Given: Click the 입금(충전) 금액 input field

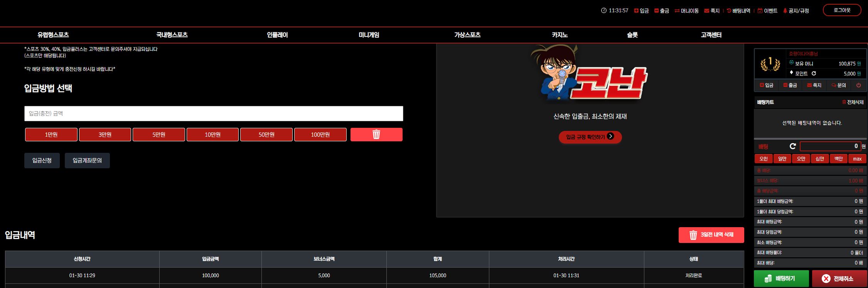Looking at the screenshot, I should point(214,114).
